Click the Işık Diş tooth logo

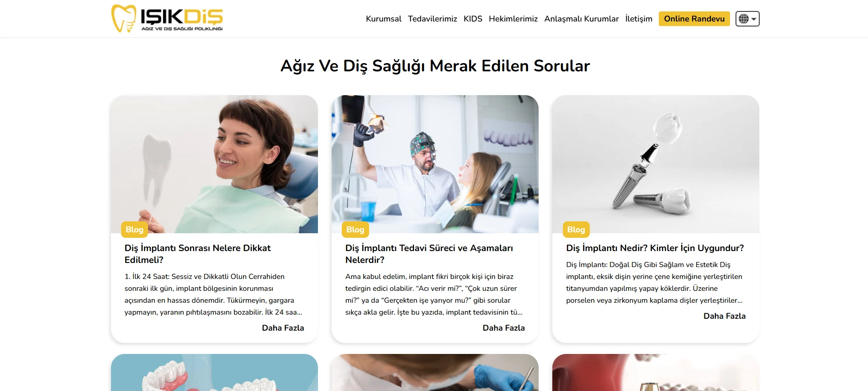pyautogui.click(x=167, y=19)
